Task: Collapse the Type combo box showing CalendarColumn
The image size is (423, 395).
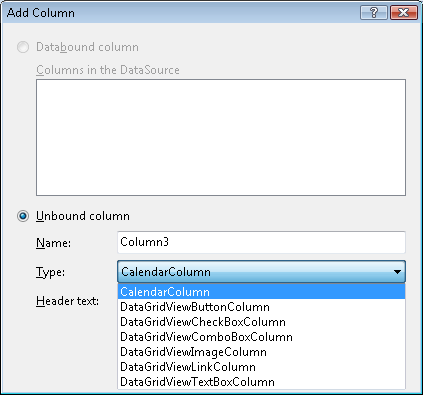Action: [x=261, y=272]
